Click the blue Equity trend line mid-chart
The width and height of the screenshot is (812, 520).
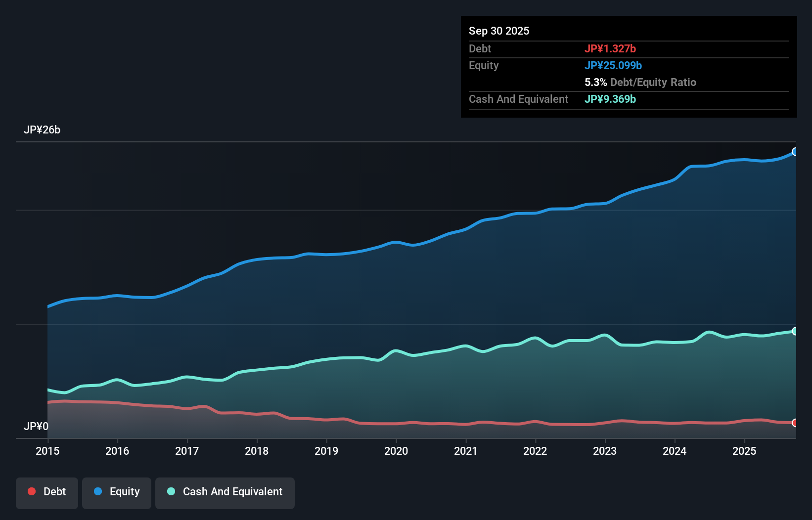coord(396,242)
